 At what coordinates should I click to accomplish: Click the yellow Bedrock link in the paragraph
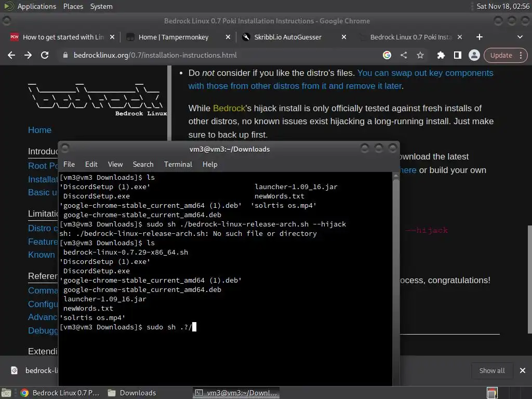coord(229,108)
